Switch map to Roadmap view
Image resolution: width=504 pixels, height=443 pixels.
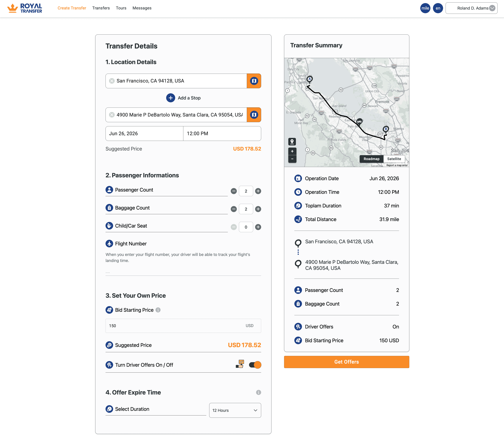click(371, 159)
